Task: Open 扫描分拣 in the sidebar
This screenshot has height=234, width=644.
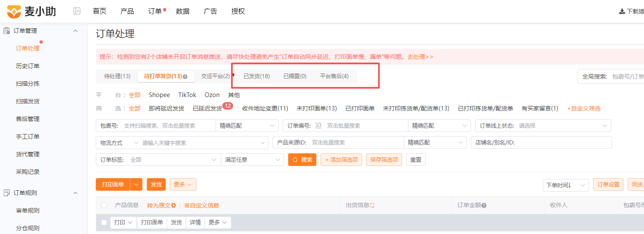Action: tap(28, 84)
